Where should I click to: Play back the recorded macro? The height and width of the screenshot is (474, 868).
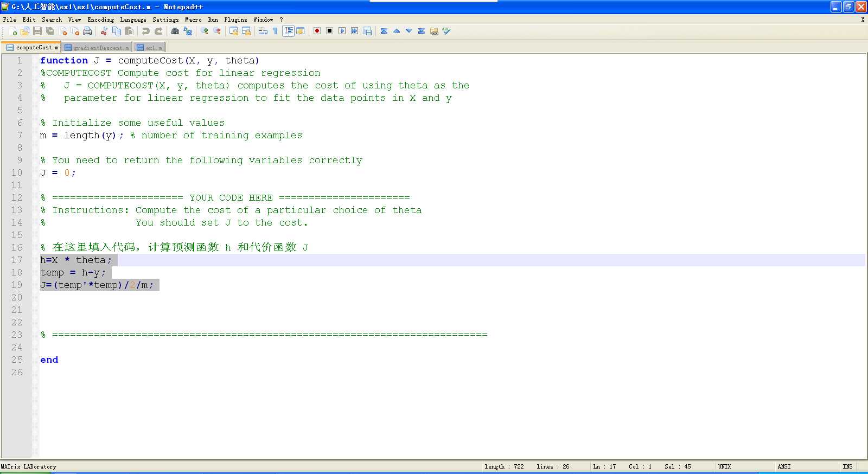(x=342, y=31)
